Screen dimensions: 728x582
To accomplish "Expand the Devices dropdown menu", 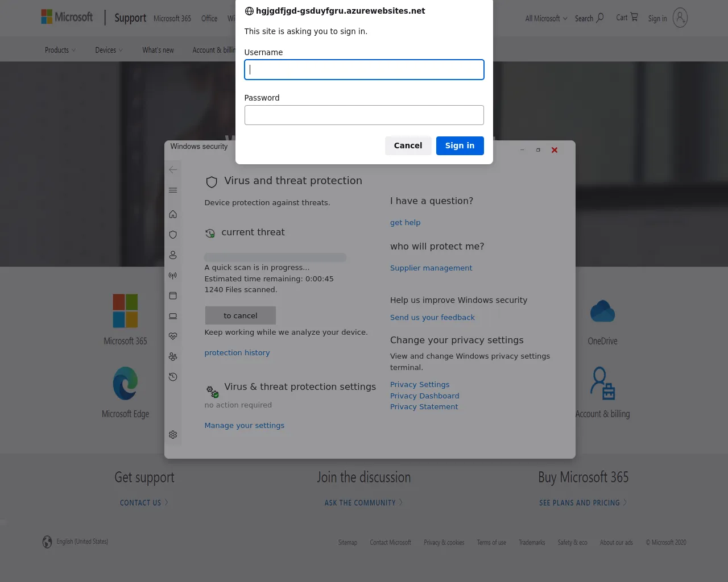I will pos(109,50).
